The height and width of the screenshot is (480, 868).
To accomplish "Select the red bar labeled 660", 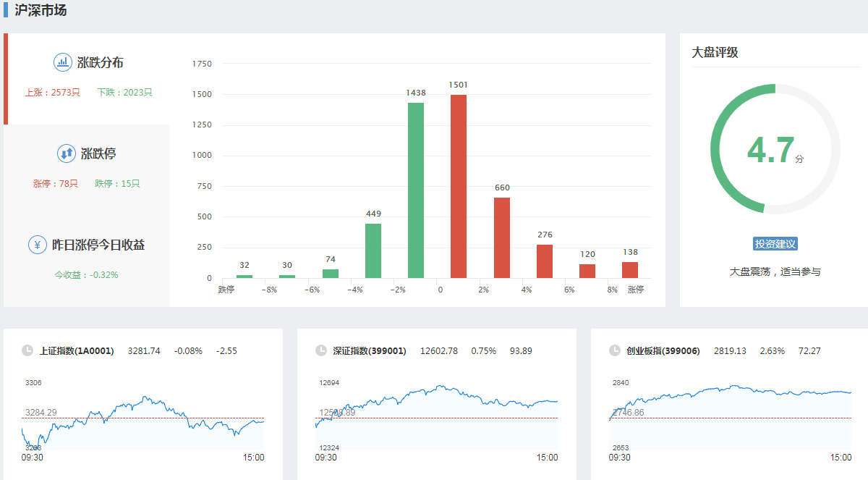I will [502, 237].
